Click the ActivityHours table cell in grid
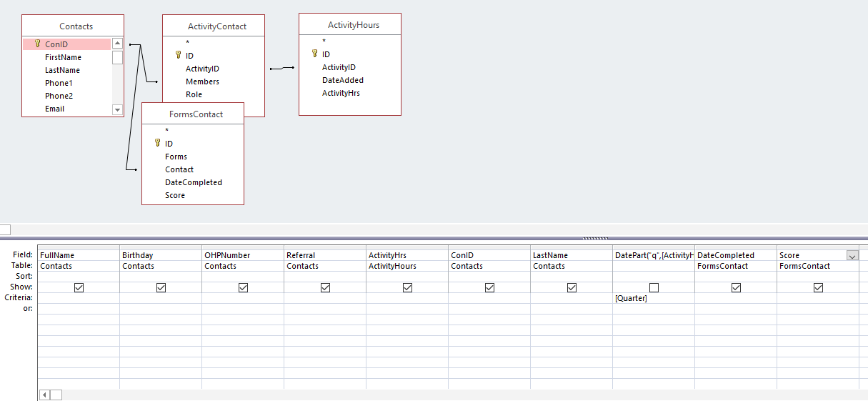This screenshot has width=868, height=401. 407,266
